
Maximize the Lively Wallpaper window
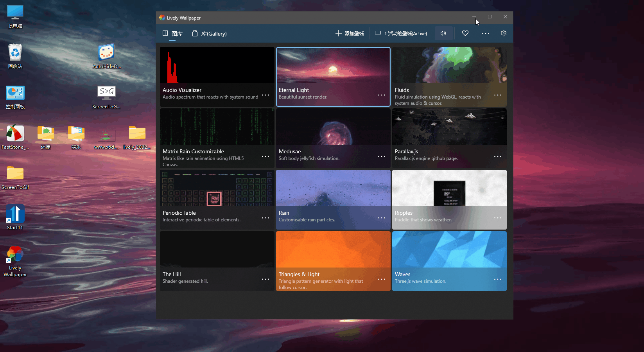click(x=490, y=17)
